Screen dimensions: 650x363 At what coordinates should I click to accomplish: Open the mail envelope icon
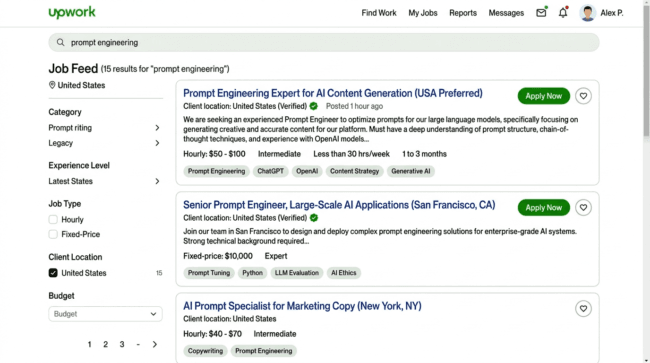541,13
